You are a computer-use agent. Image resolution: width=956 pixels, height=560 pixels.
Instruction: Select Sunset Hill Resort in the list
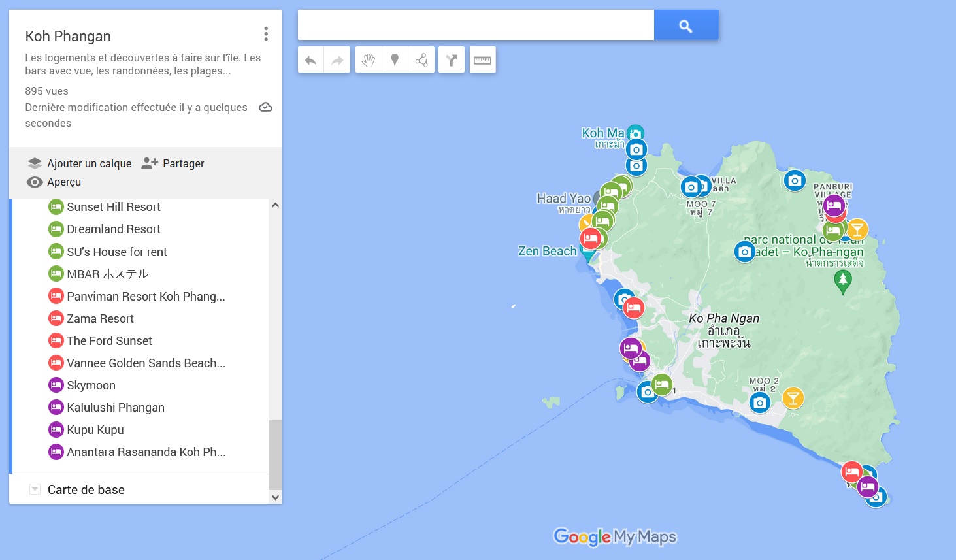[x=113, y=206]
